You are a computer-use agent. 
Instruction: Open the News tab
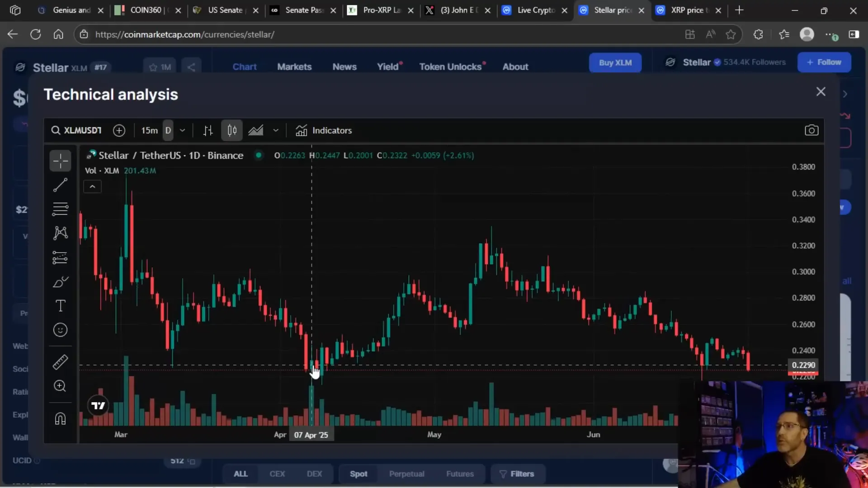(344, 67)
